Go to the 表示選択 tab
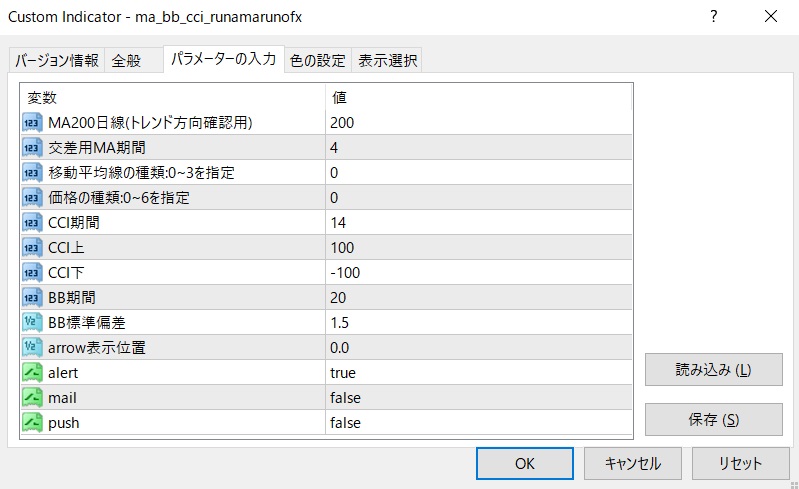799x489 pixels. click(388, 61)
